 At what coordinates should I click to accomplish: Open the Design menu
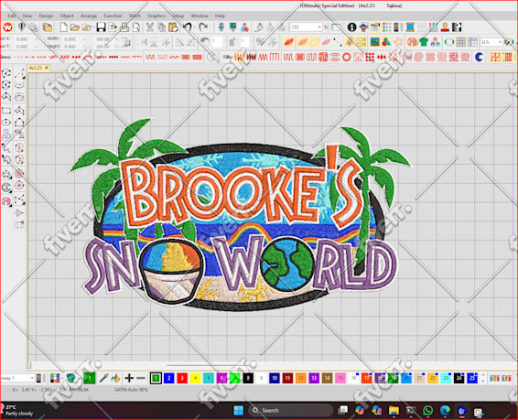click(46, 16)
